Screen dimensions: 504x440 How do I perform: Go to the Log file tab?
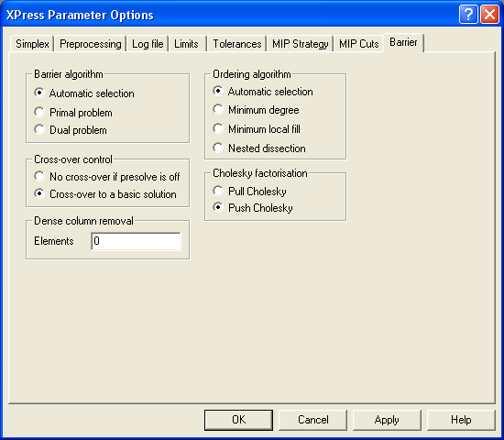point(148,44)
